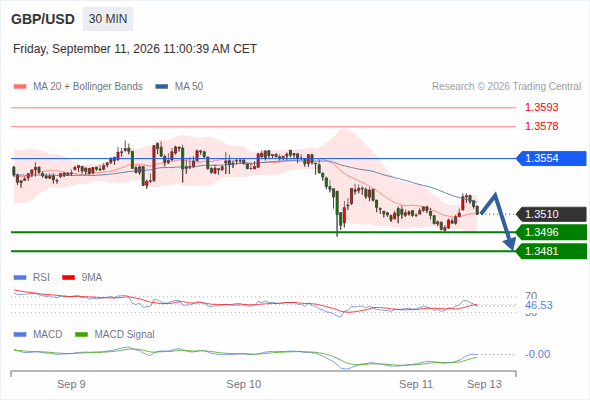Click the blue 1.3554 pivot price tag

551,158
